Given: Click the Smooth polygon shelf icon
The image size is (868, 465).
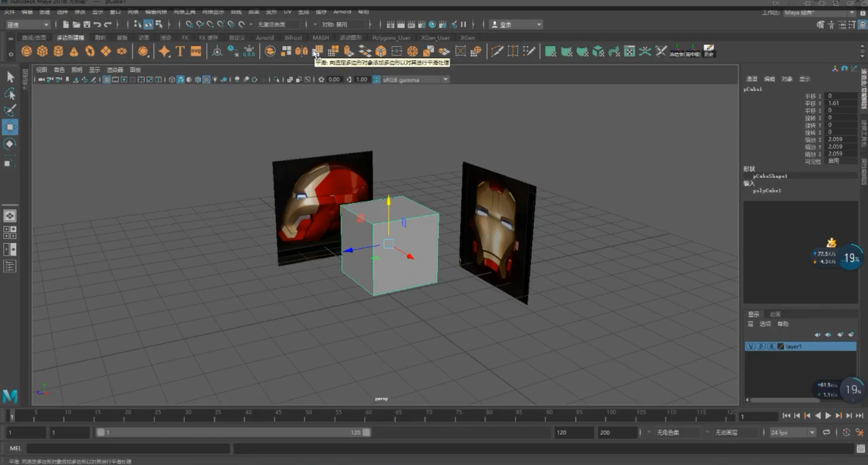Looking at the screenshot, I should 318,50.
